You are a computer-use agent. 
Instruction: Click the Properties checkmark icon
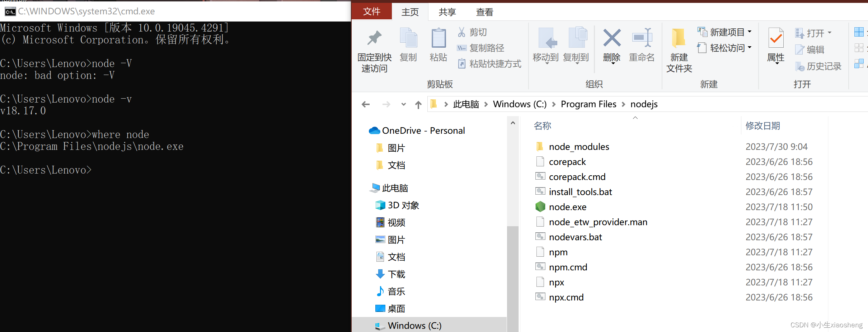776,38
